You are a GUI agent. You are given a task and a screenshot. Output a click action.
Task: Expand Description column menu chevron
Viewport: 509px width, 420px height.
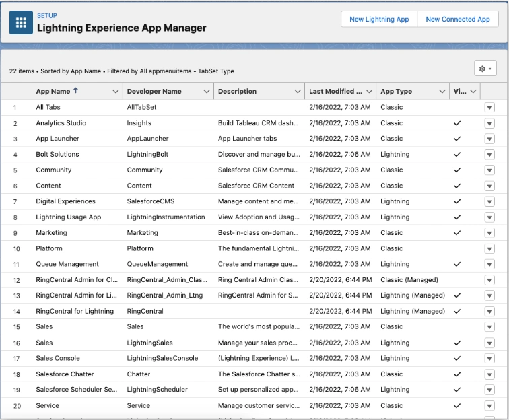click(x=298, y=92)
